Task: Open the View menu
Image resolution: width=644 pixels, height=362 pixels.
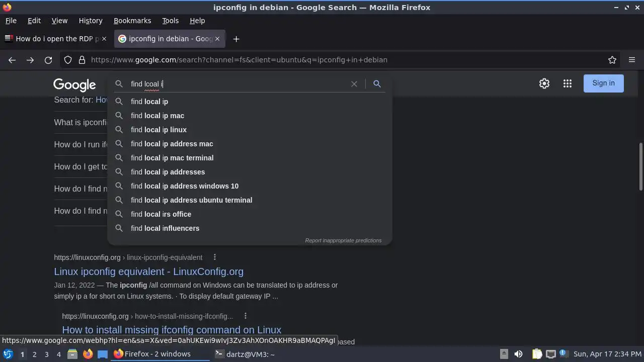Action: (x=59, y=21)
